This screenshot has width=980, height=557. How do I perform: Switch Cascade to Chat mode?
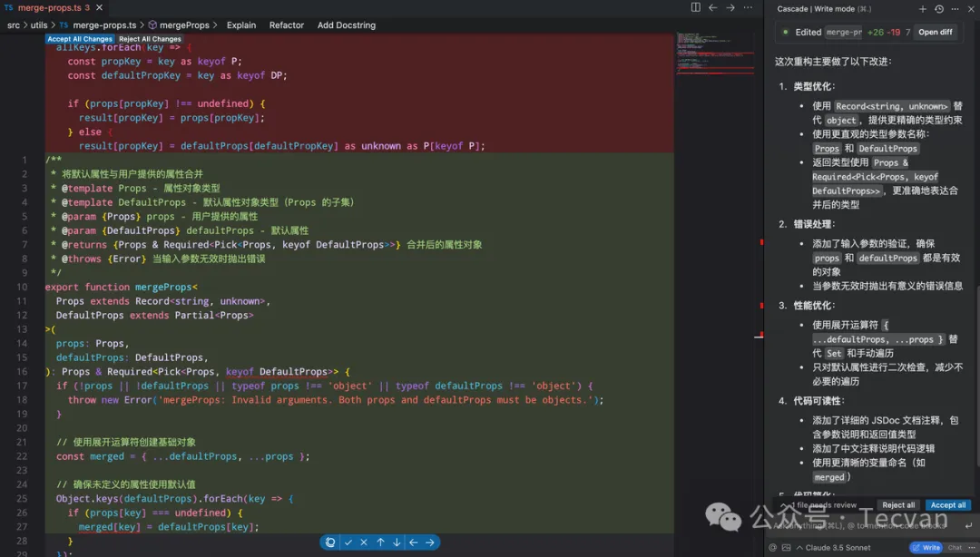955,548
